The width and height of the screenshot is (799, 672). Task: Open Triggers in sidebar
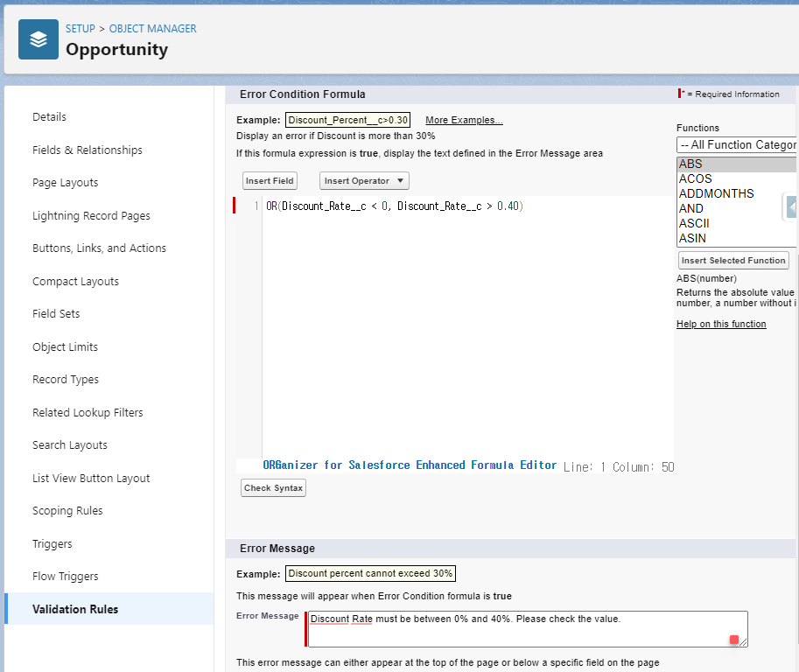coord(52,543)
